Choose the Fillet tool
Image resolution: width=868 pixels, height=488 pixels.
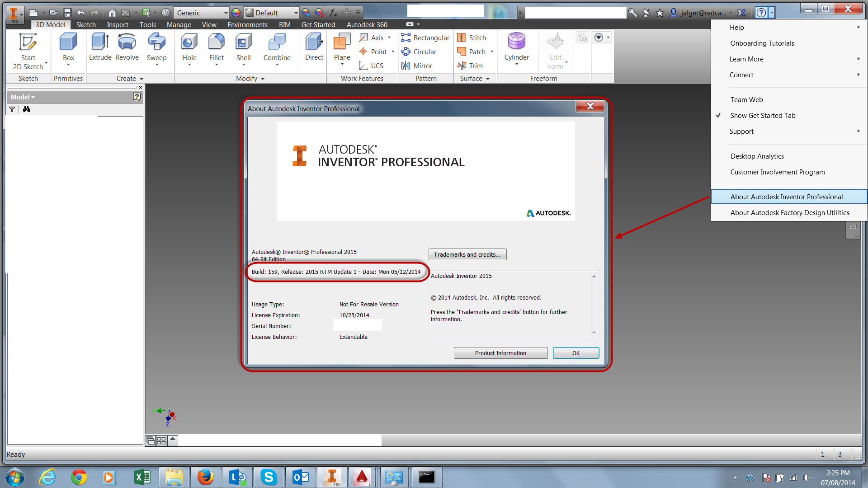pos(217,49)
